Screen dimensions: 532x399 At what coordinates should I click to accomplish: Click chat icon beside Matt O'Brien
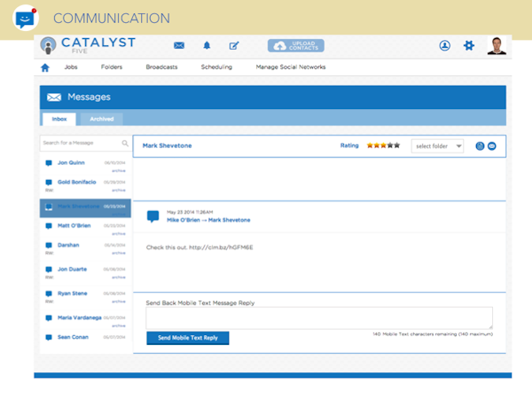[x=49, y=226]
